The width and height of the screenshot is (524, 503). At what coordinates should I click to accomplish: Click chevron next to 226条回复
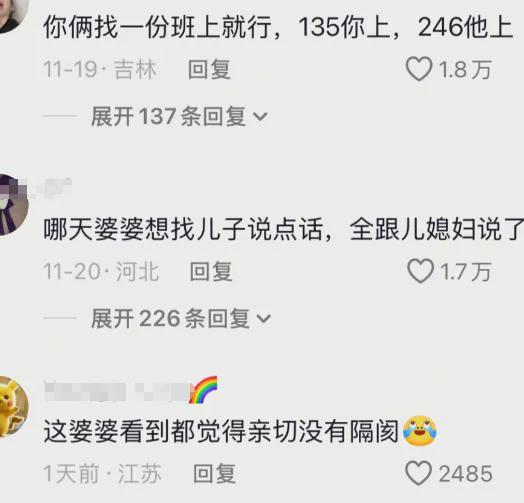[263, 319]
